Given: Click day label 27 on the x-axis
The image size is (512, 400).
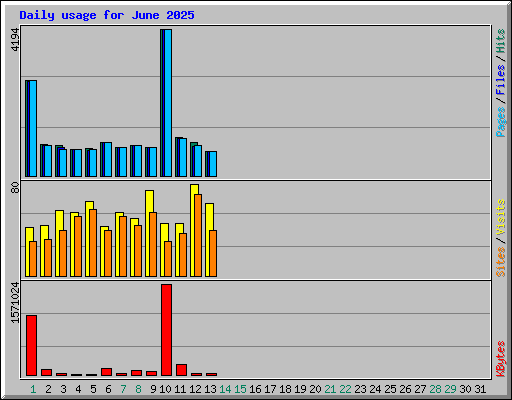Looking at the screenshot, I should tap(420, 389).
